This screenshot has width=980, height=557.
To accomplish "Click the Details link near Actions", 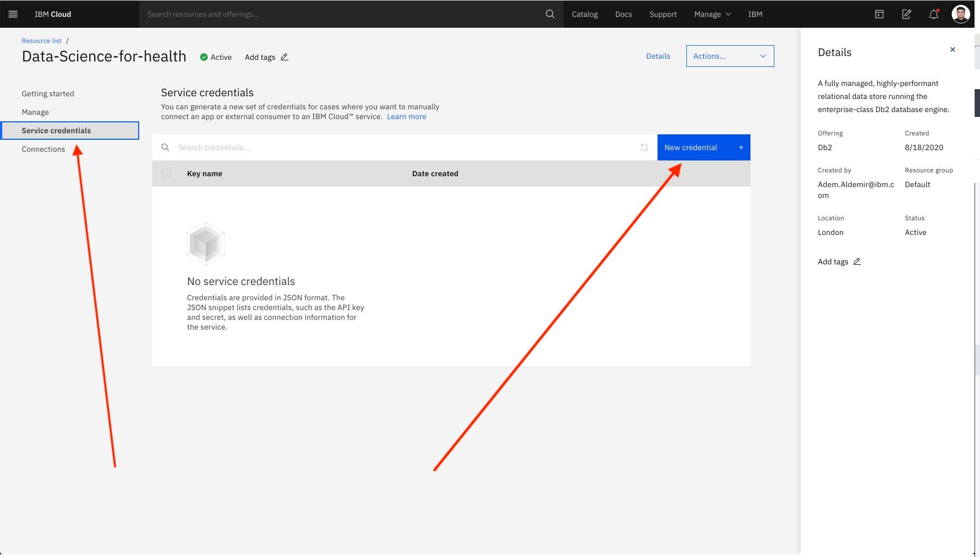I will point(658,56).
